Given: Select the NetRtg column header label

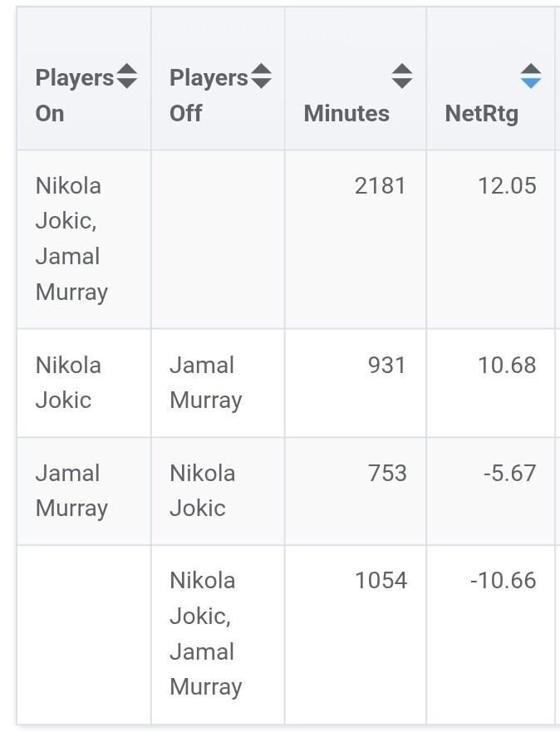Looking at the screenshot, I should click(482, 113).
